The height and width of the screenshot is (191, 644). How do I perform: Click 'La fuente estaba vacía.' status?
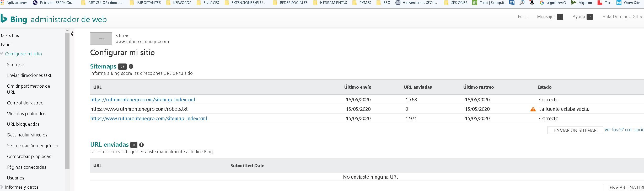click(564, 109)
